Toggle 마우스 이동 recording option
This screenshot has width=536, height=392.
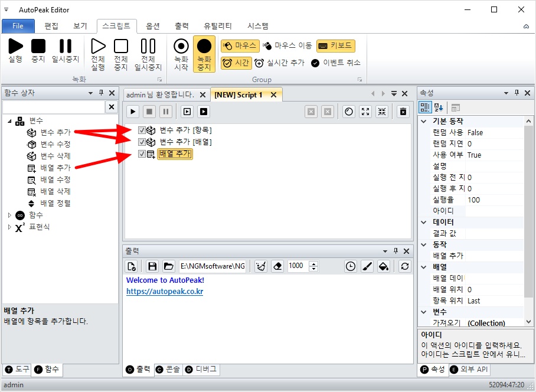point(287,46)
